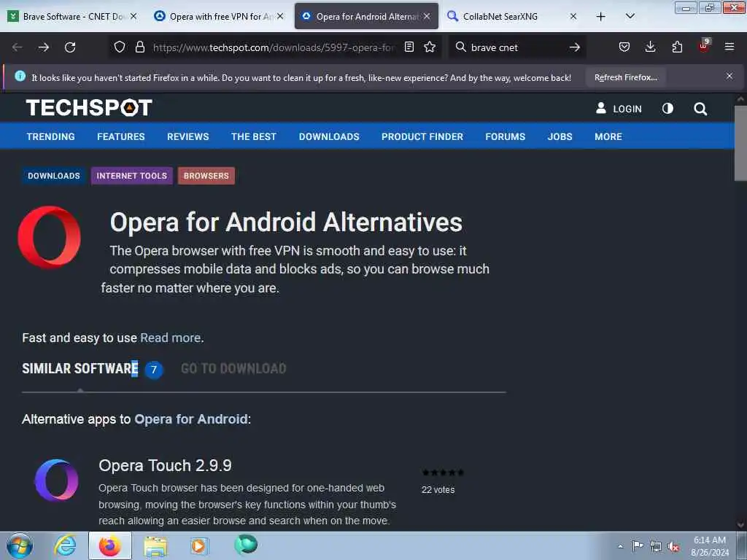The image size is (747, 560).
Task: Click the TechSpot logo
Action: pos(89,108)
